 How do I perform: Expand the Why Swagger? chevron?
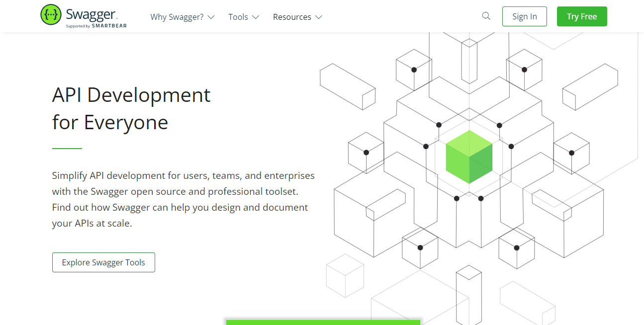coord(211,17)
